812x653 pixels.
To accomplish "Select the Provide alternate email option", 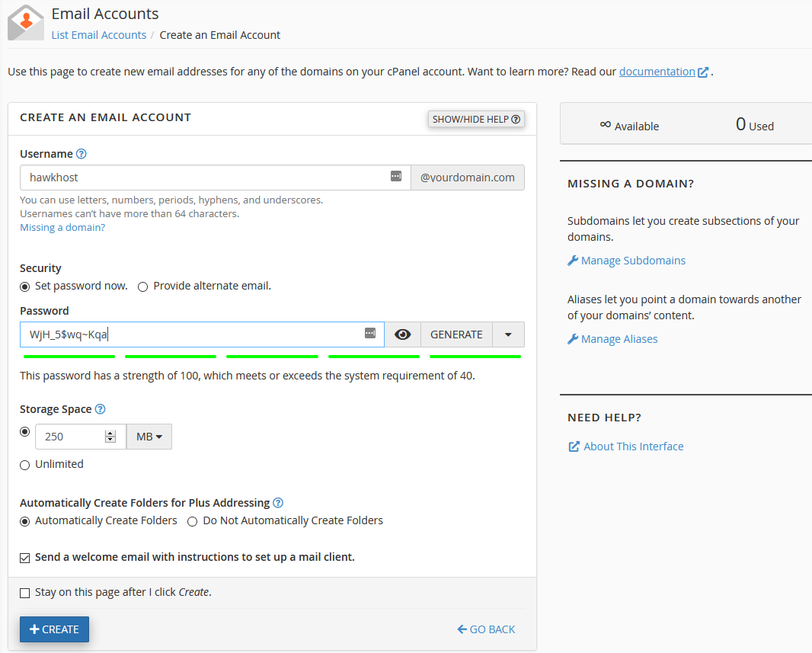I will coord(142,286).
